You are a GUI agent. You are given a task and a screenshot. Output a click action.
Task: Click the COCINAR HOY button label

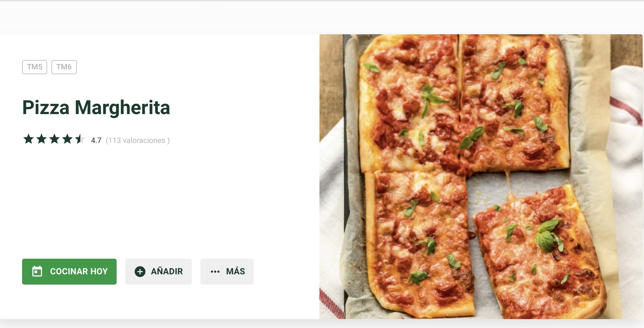pos(79,271)
